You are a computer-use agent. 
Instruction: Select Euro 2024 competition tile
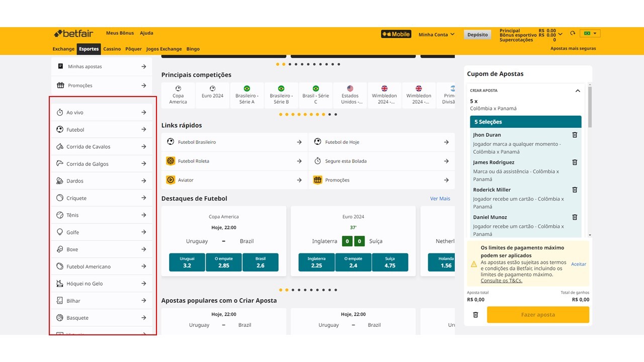coord(212,96)
